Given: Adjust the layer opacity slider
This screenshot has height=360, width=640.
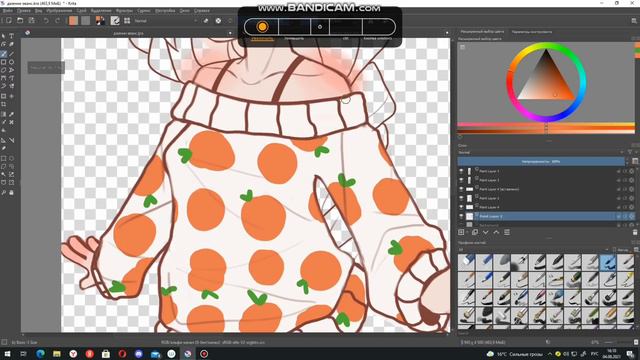Looking at the screenshot, I should pyautogui.click(x=541, y=162).
